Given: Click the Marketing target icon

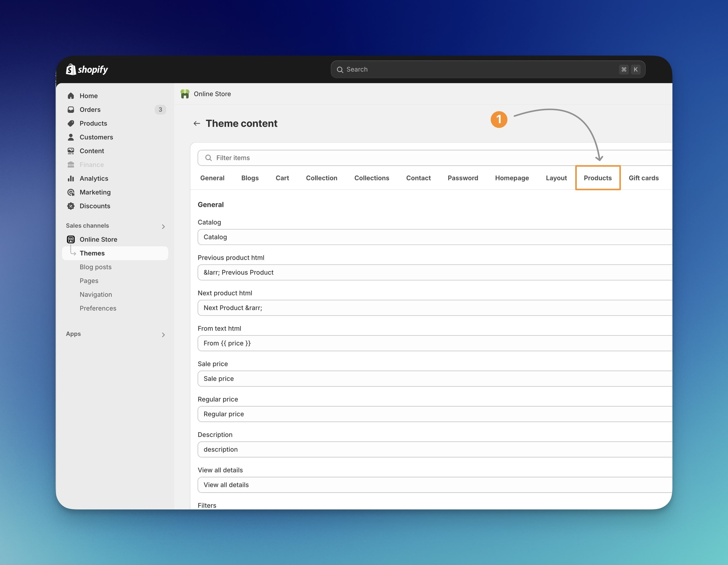Looking at the screenshot, I should [x=71, y=192].
